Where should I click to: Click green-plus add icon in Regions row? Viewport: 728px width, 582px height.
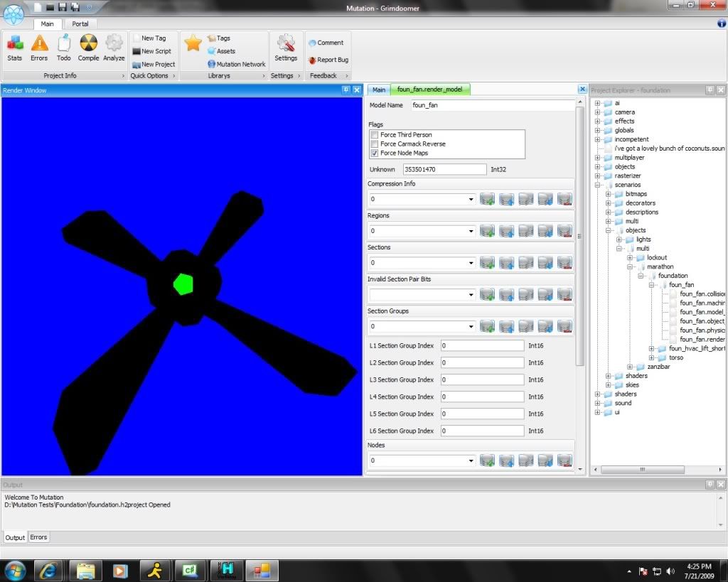pos(487,231)
